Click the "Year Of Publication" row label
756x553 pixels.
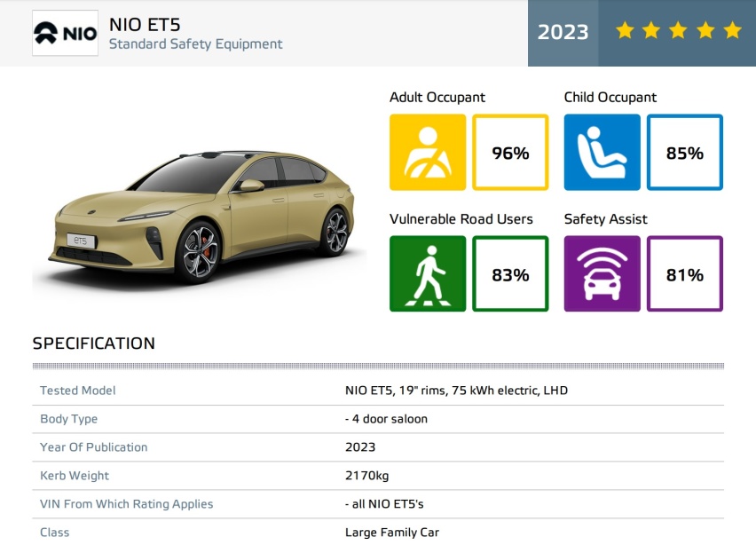tap(93, 447)
